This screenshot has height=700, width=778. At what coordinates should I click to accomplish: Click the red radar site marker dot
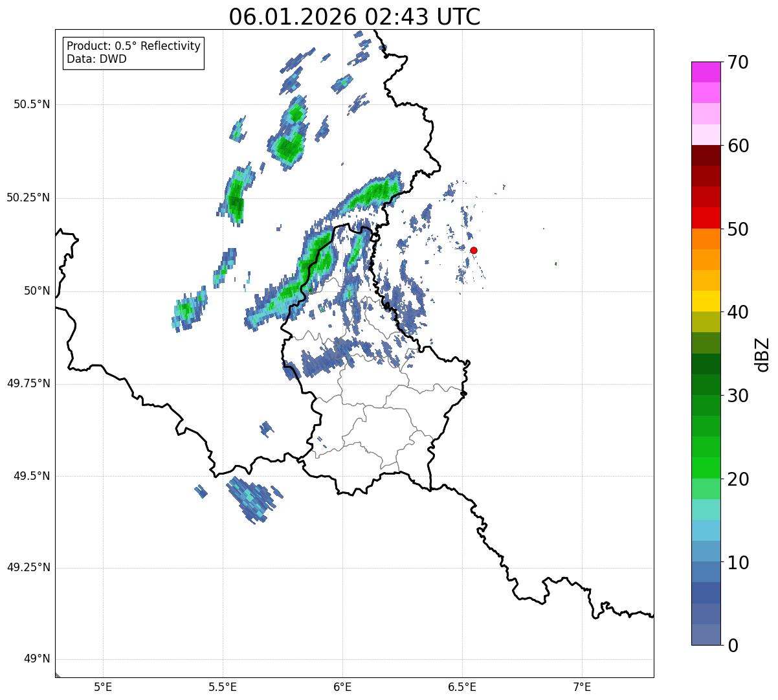(x=474, y=250)
